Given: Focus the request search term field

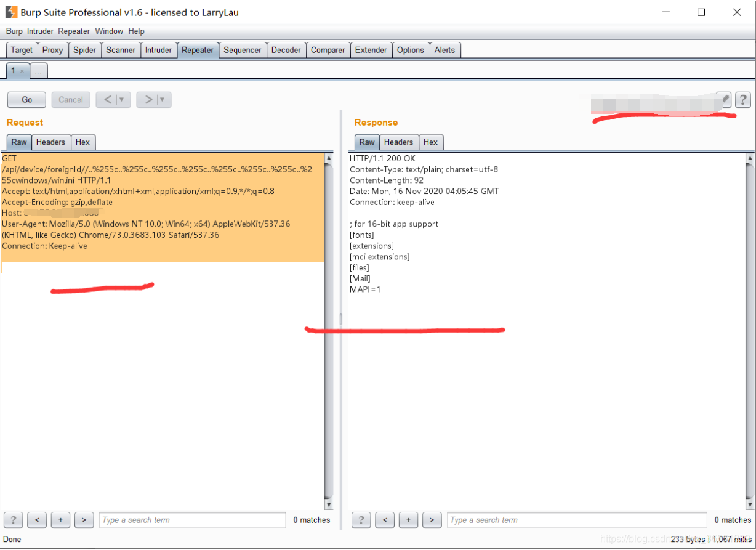Looking at the screenshot, I should [x=193, y=520].
